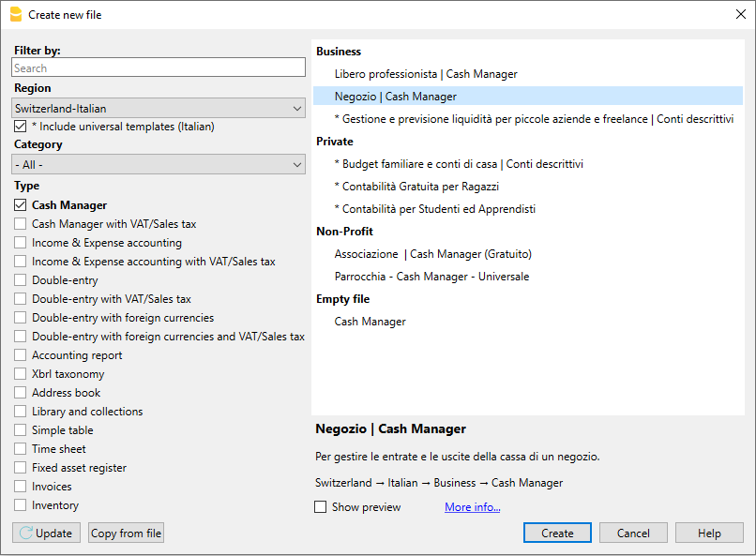Select Contabilità per Studenti ed Apprendisti
Screen dimensions: 756x556
tap(528, 209)
